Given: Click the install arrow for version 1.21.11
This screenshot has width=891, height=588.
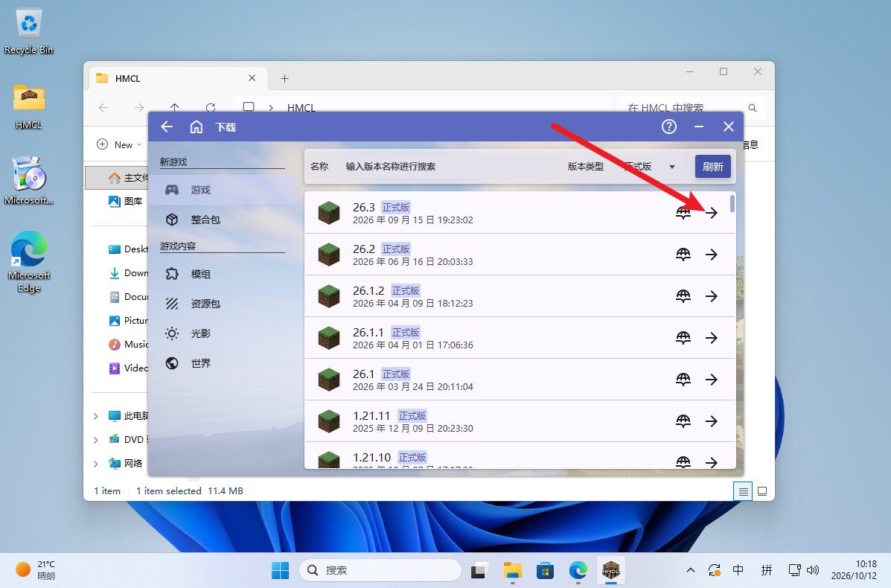Looking at the screenshot, I should (x=712, y=421).
